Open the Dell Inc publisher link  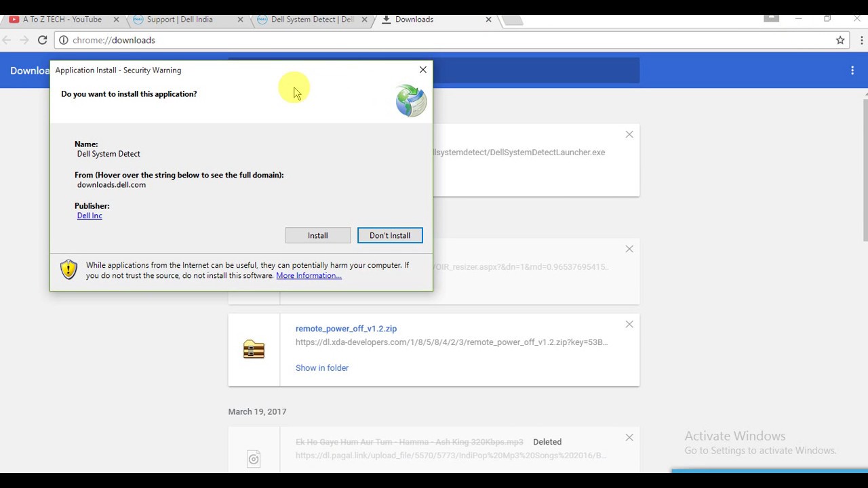point(90,216)
